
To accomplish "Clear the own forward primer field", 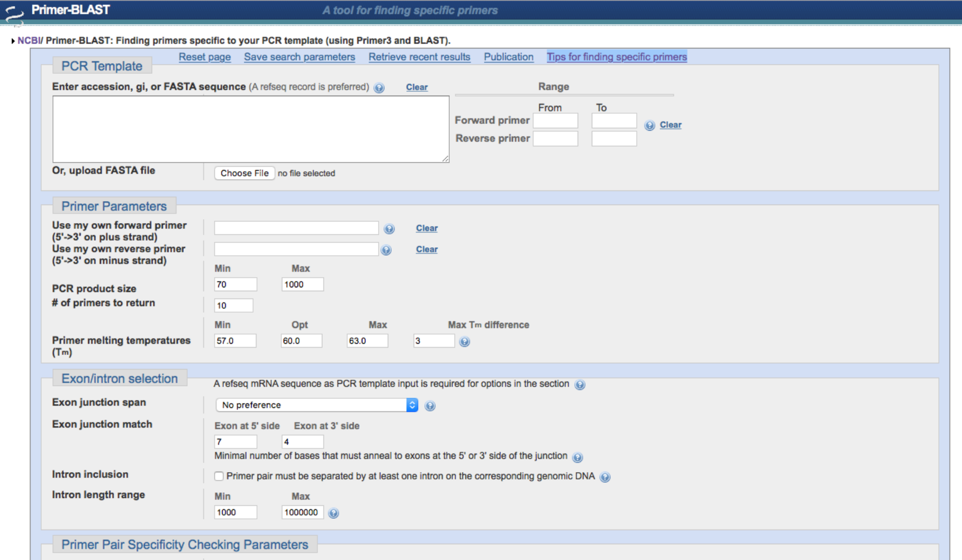I will click(427, 228).
